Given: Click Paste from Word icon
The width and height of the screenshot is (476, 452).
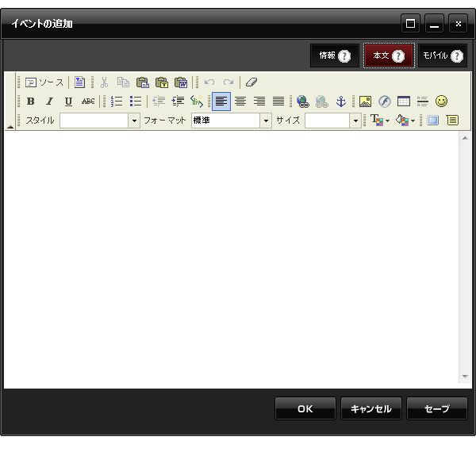Looking at the screenshot, I should pyautogui.click(x=181, y=82).
